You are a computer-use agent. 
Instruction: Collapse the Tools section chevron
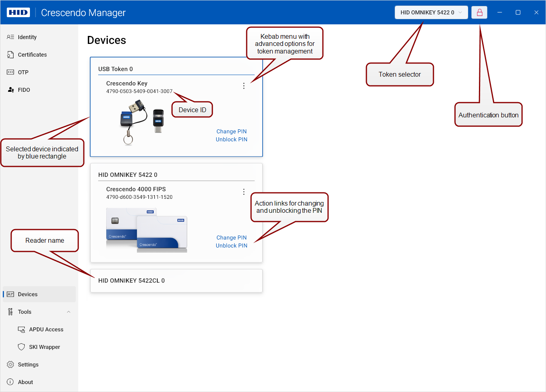[x=69, y=312]
